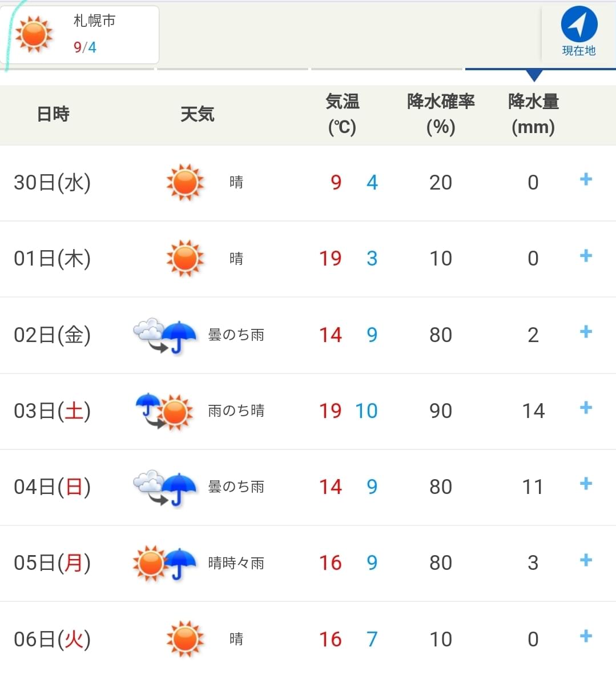Click the sun icon in 札幌市 card

coord(34,34)
